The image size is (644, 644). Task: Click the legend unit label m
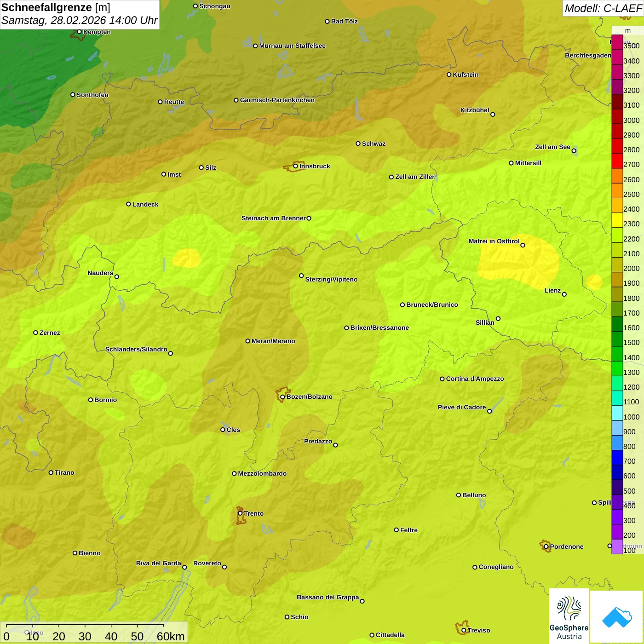pyautogui.click(x=628, y=30)
